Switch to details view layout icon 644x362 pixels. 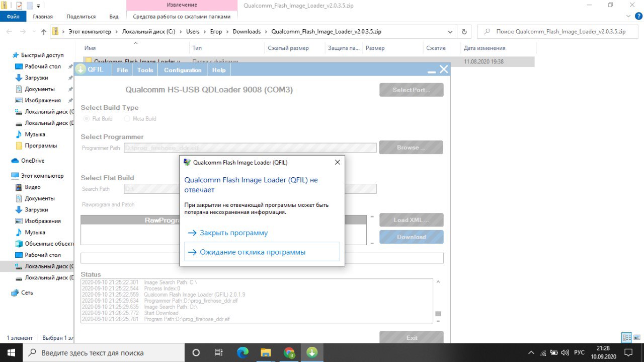click(x=626, y=338)
